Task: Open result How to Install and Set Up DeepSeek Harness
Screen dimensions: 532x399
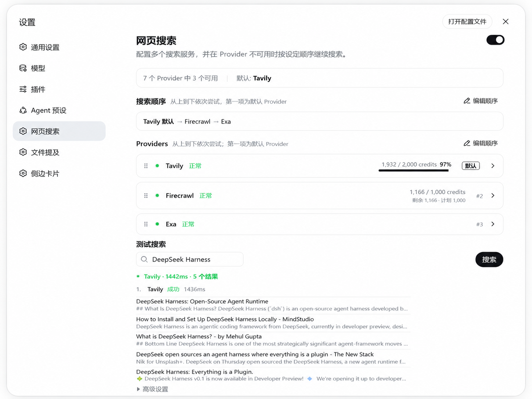Action: tap(225, 319)
